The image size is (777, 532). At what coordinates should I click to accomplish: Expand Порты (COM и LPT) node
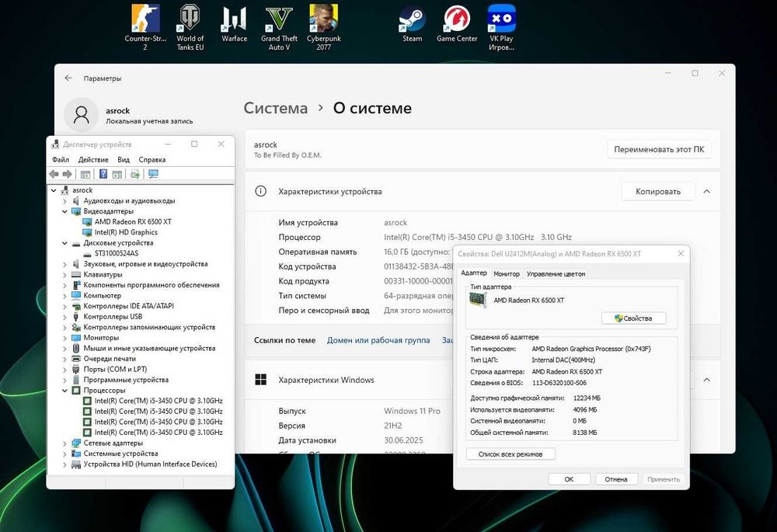pos(64,370)
